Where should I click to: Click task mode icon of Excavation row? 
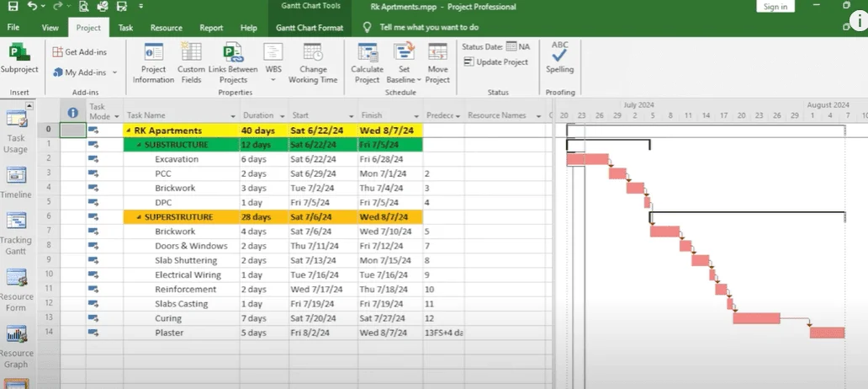(x=93, y=159)
